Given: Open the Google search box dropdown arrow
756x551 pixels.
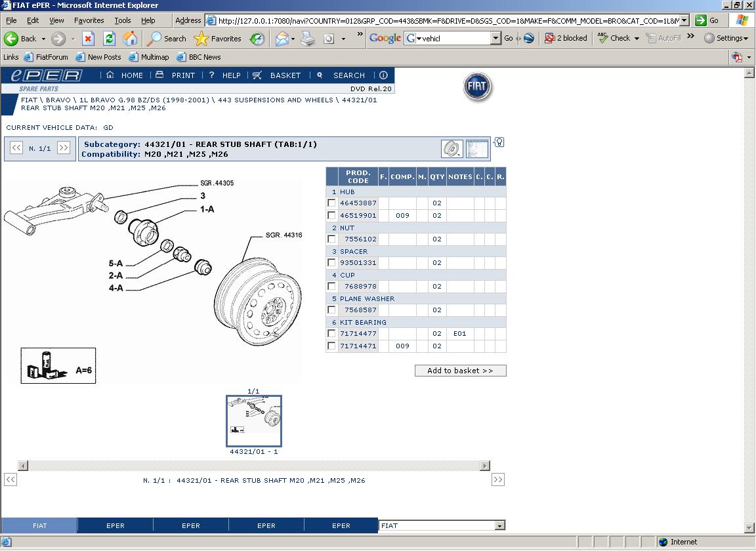Looking at the screenshot, I should [496, 39].
